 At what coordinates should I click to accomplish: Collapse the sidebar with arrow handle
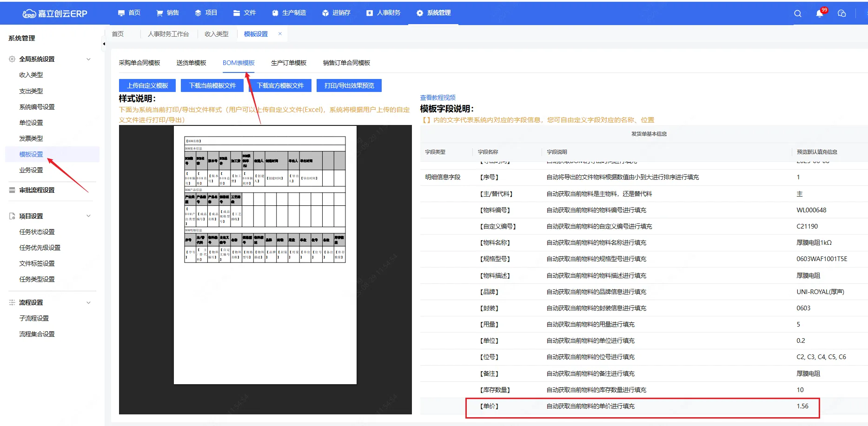point(104,44)
